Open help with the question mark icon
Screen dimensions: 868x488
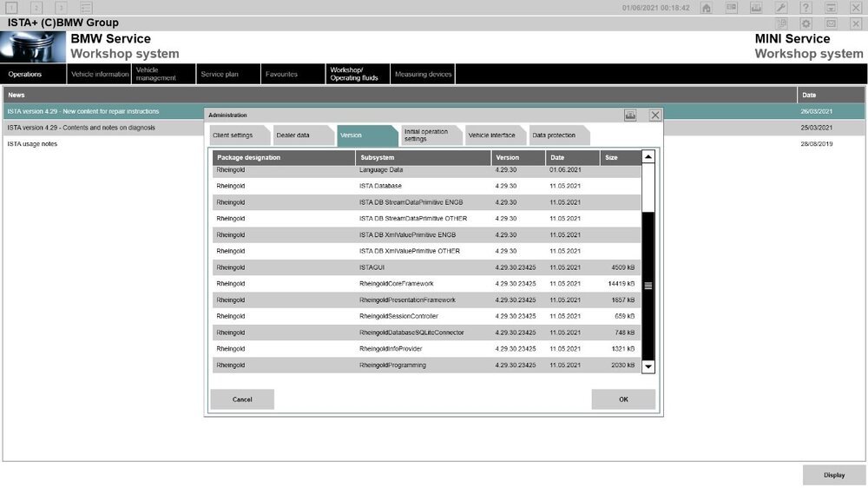[806, 8]
